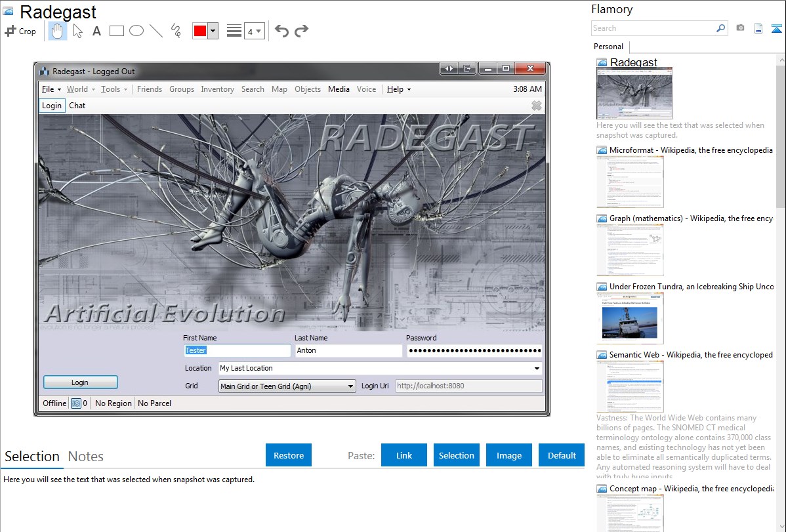Viewport: 786px width, 532px height.
Task: Choose the arrow pointer tool
Action: click(x=77, y=31)
